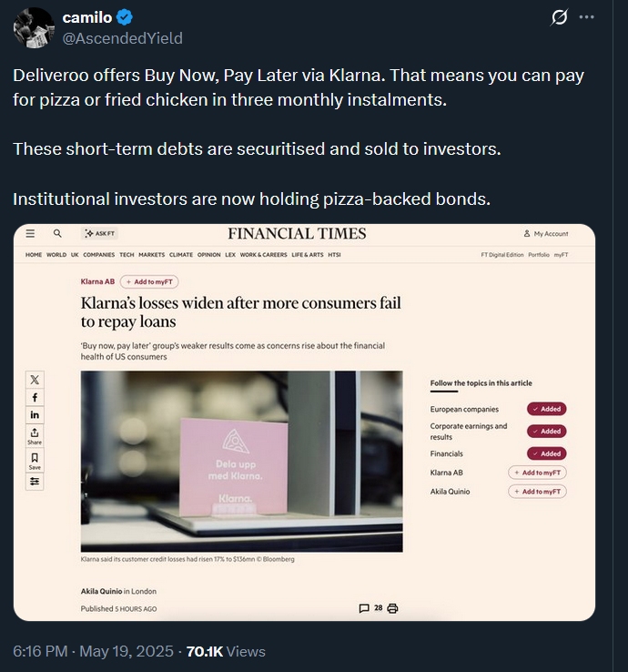
Task: Share article via LinkedIn icon
Action: (x=35, y=415)
